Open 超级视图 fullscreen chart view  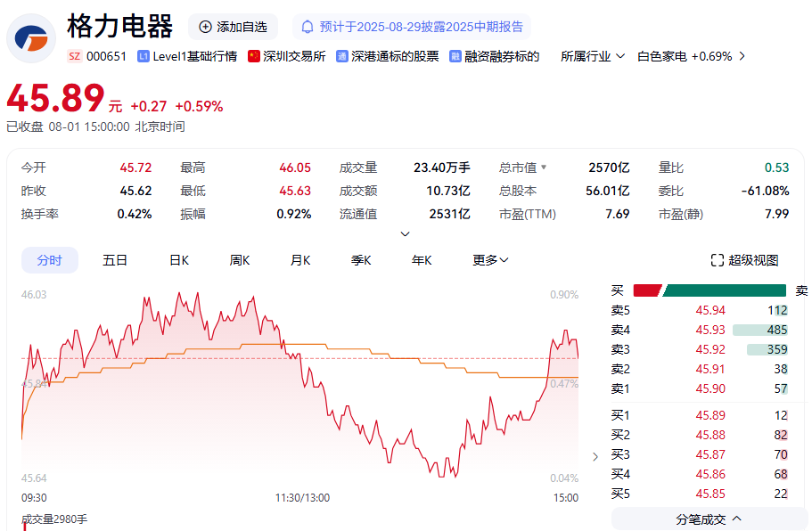click(744, 260)
